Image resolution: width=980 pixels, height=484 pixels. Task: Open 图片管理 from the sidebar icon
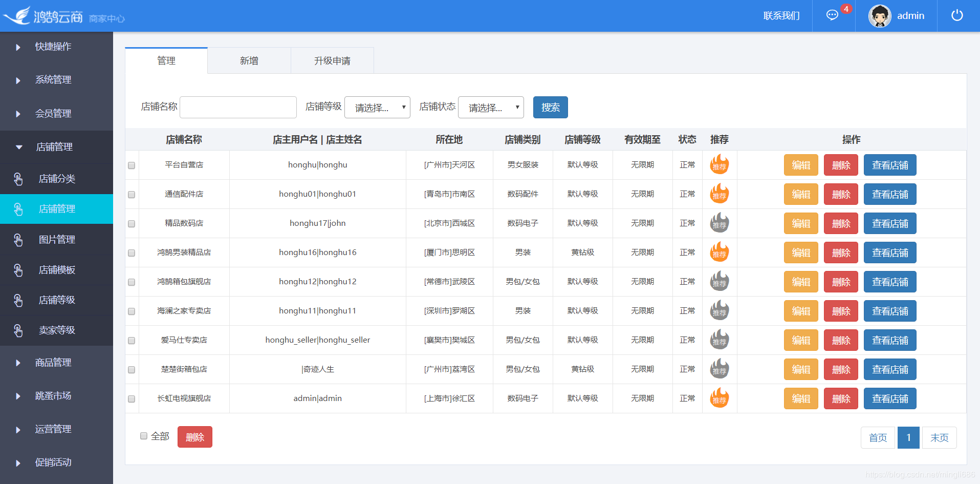click(18, 239)
